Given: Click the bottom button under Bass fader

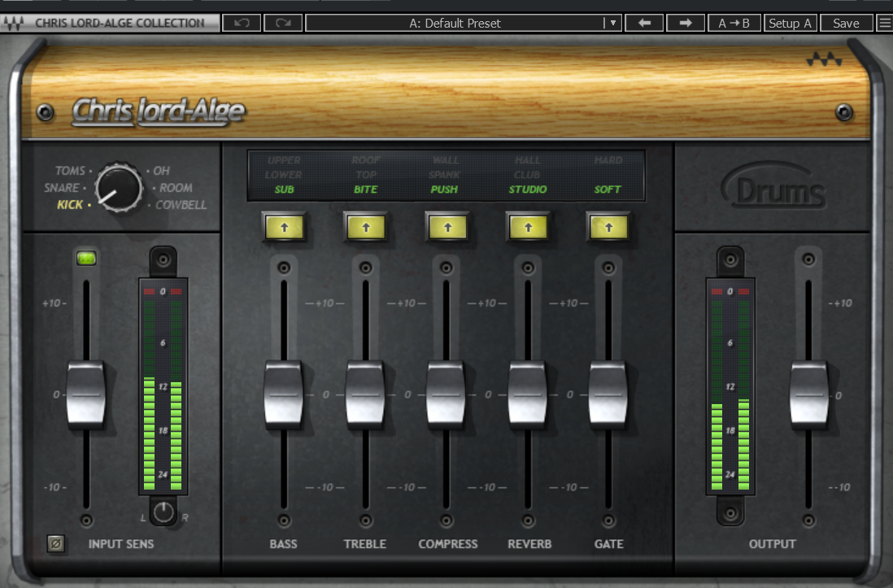Looking at the screenshot, I should click(x=284, y=520).
